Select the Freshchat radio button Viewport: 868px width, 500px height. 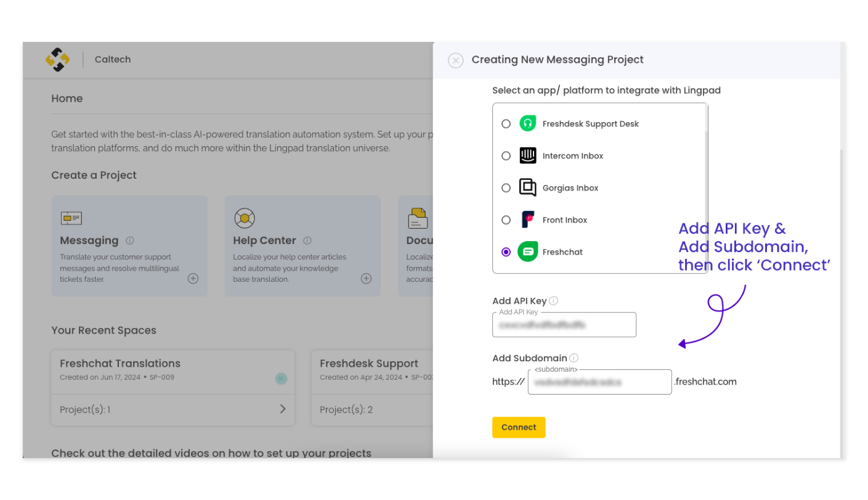[506, 252]
